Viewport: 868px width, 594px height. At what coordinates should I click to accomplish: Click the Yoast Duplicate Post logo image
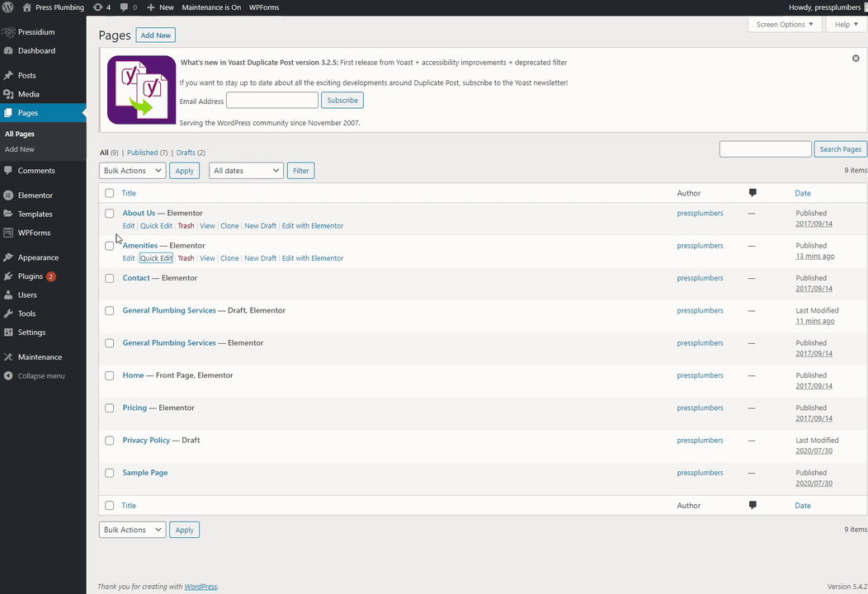[141, 90]
